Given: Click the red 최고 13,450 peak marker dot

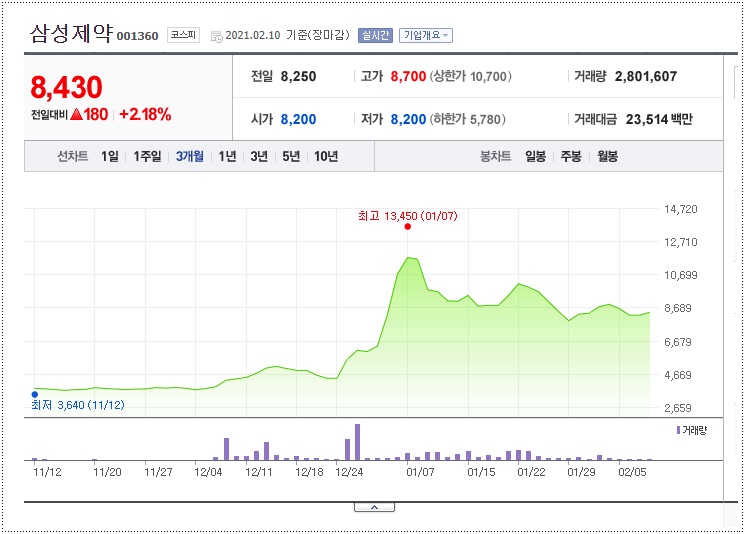Looking at the screenshot, I should 408,227.
